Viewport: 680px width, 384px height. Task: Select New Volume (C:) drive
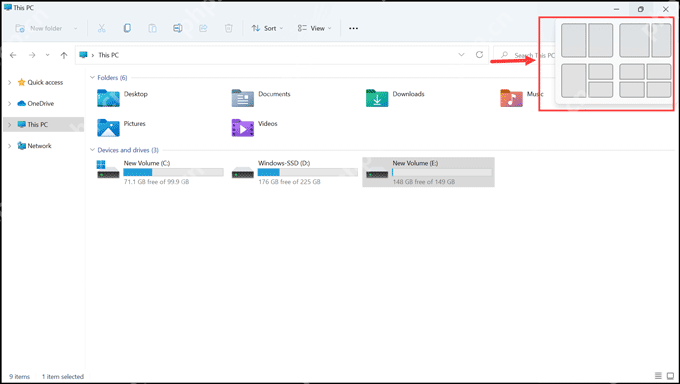(x=160, y=172)
